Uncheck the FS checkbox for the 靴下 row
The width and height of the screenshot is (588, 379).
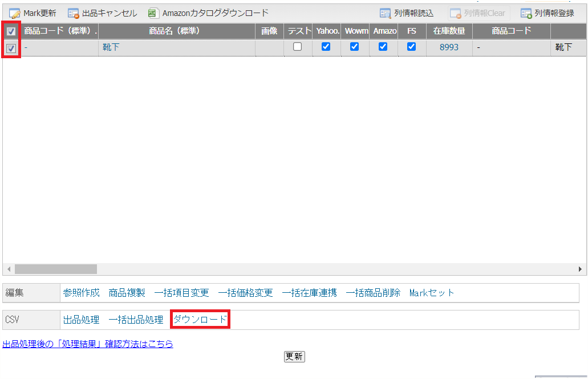[x=411, y=47]
